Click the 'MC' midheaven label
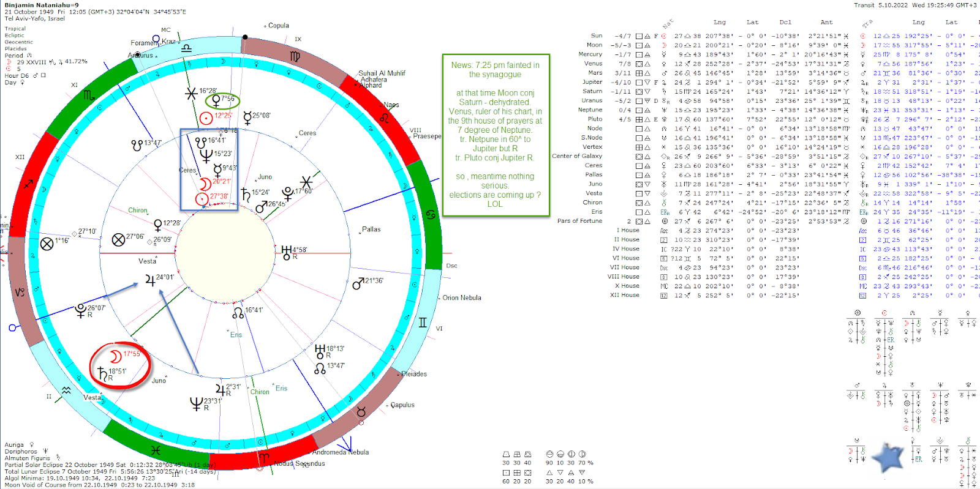Screen dimensions: 980x489 coord(166,29)
